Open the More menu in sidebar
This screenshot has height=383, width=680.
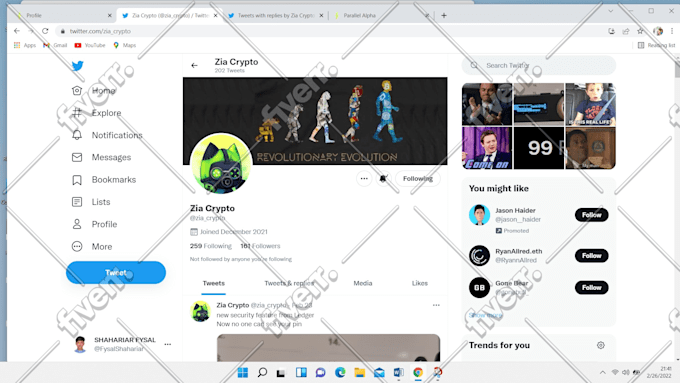pyautogui.click(x=92, y=246)
